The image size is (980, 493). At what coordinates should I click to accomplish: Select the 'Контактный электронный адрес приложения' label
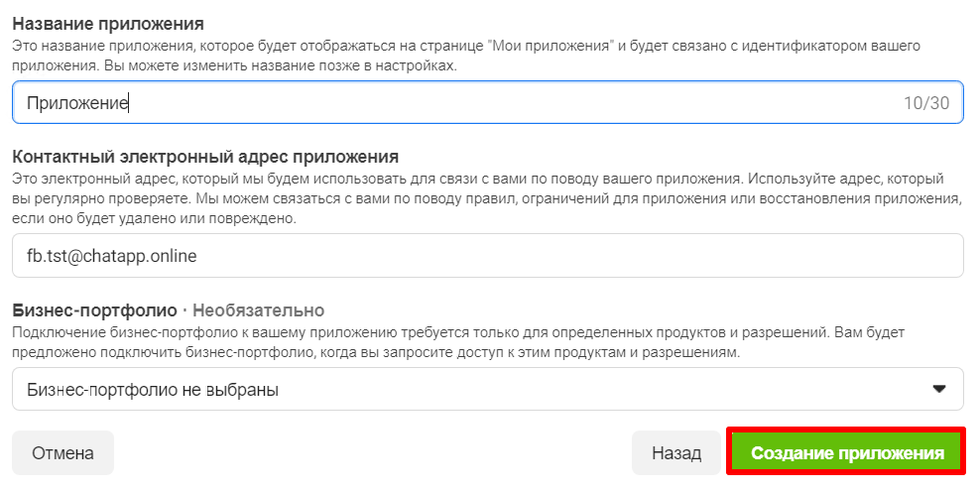[205, 156]
